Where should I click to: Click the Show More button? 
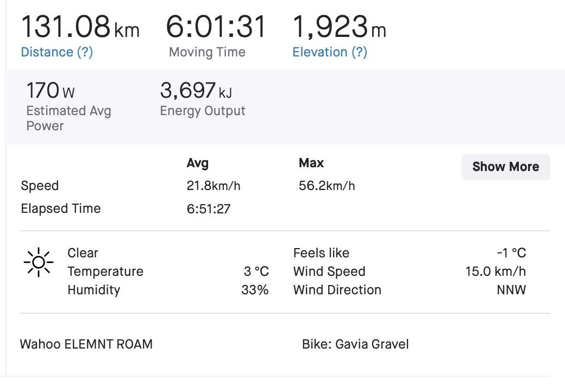[x=506, y=167]
